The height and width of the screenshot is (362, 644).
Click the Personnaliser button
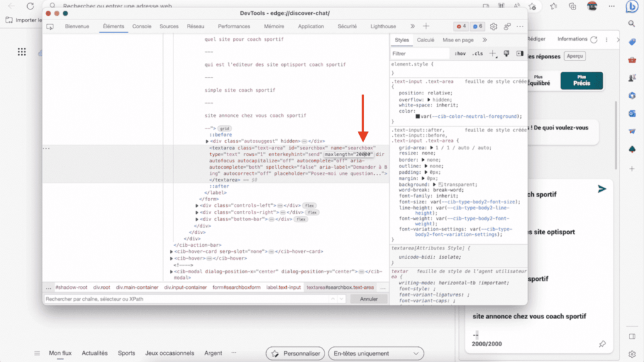pos(295,353)
